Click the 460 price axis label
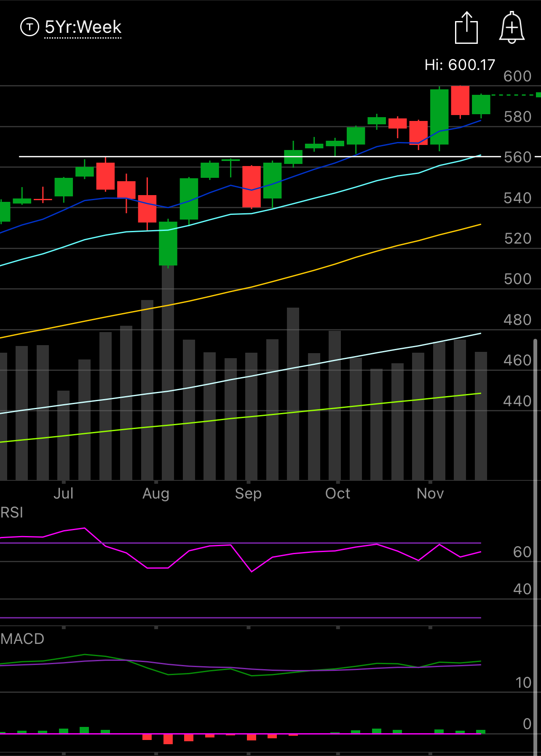This screenshot has width=541, height=756. click(x=517, y=360)
